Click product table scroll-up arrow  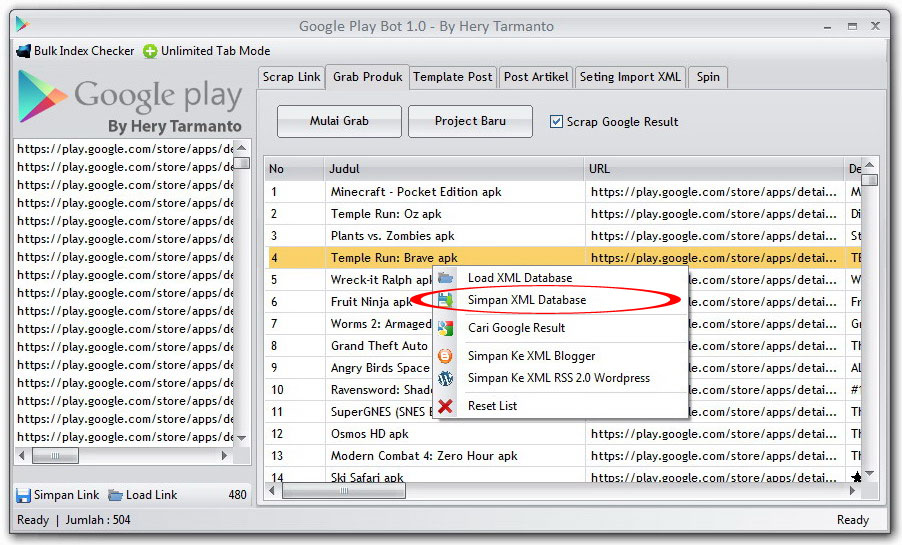[870, 165]
